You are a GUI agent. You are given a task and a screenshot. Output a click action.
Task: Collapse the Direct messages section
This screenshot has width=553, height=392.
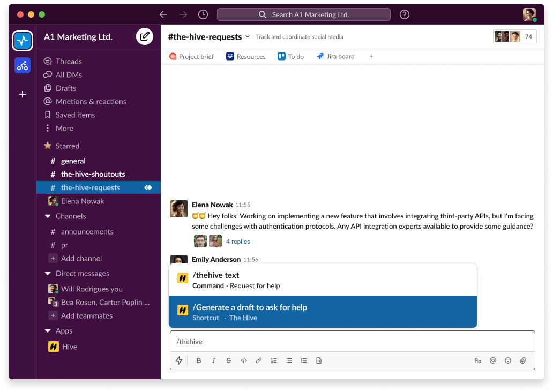[x=48, y=274]
